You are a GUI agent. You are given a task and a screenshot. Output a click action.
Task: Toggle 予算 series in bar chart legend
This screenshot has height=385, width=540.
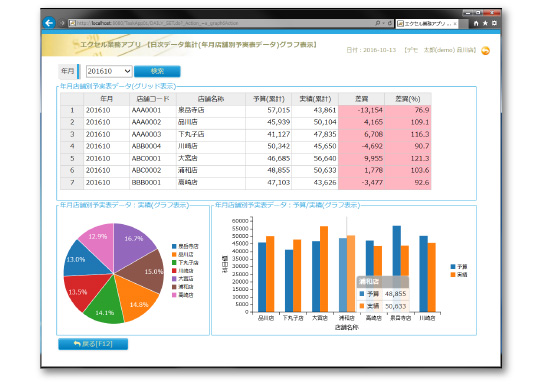pos(459,267)
